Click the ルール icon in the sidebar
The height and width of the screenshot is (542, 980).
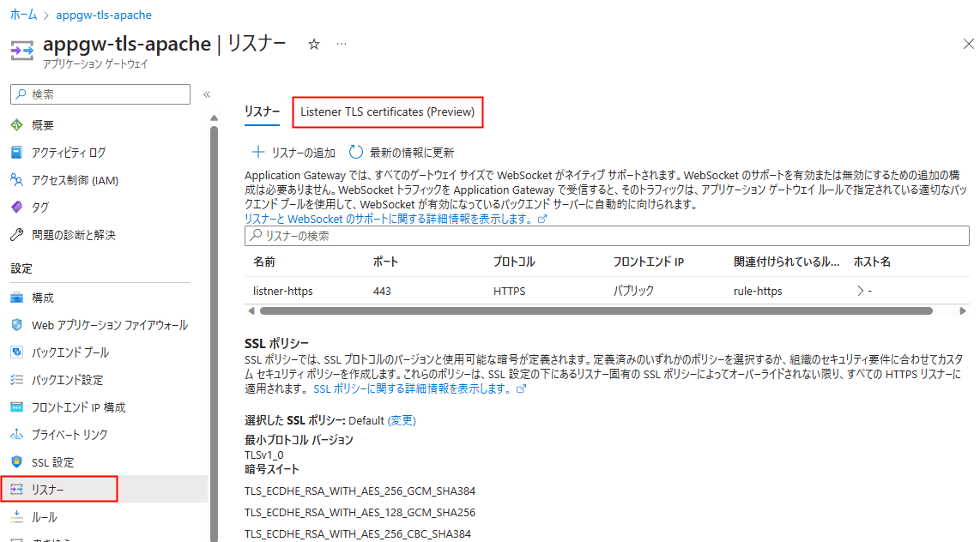17,517
